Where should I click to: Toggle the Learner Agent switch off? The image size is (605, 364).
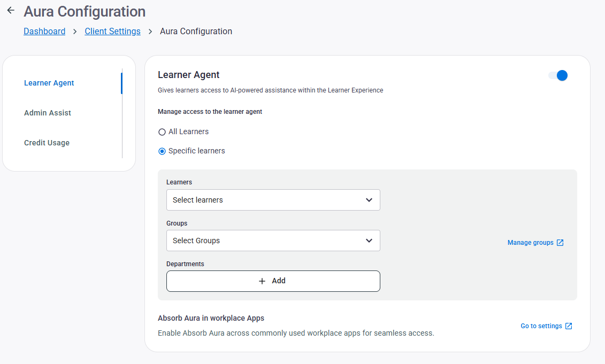(x=558, y=75)
